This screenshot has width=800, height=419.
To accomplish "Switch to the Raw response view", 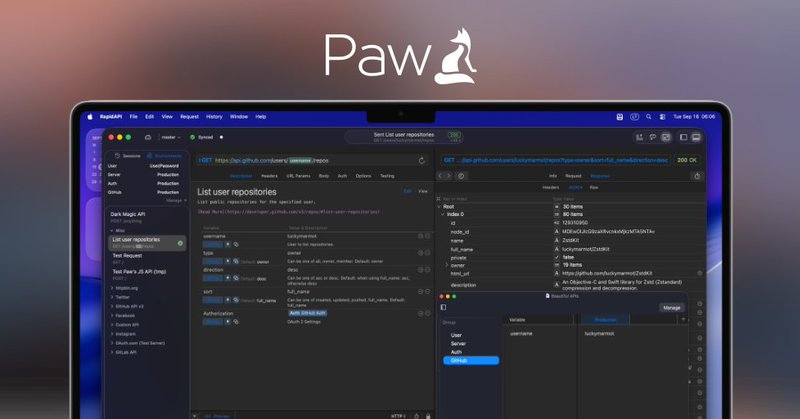I will click(594, 188).
